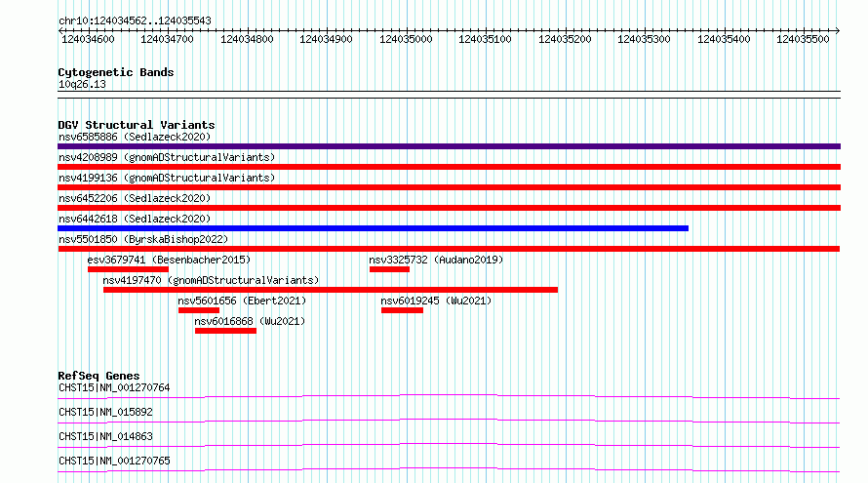Click ruler position 124035400

coord(724,39)
